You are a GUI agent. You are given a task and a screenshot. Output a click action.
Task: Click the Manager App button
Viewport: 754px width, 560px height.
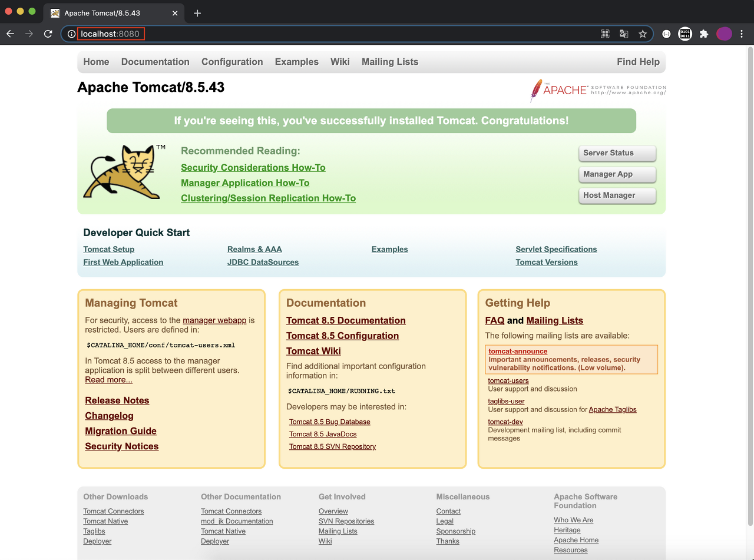click(x=617, y=174)
